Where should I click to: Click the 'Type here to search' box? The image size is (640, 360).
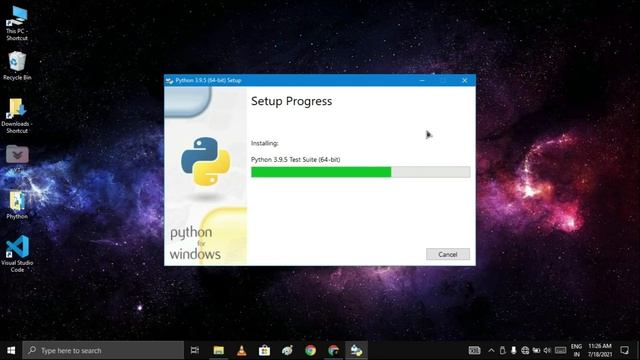point(103,351)
